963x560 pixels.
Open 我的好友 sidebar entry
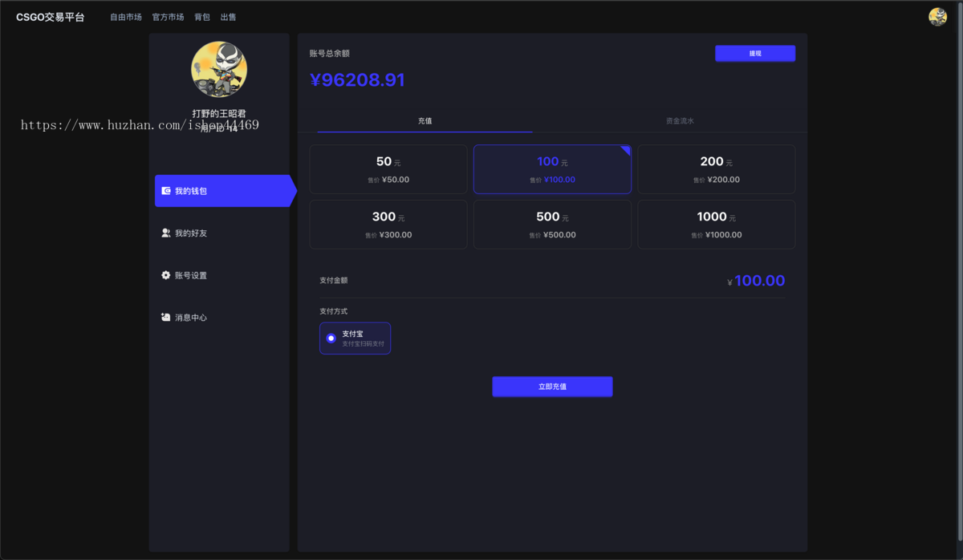tap(219, 233)
